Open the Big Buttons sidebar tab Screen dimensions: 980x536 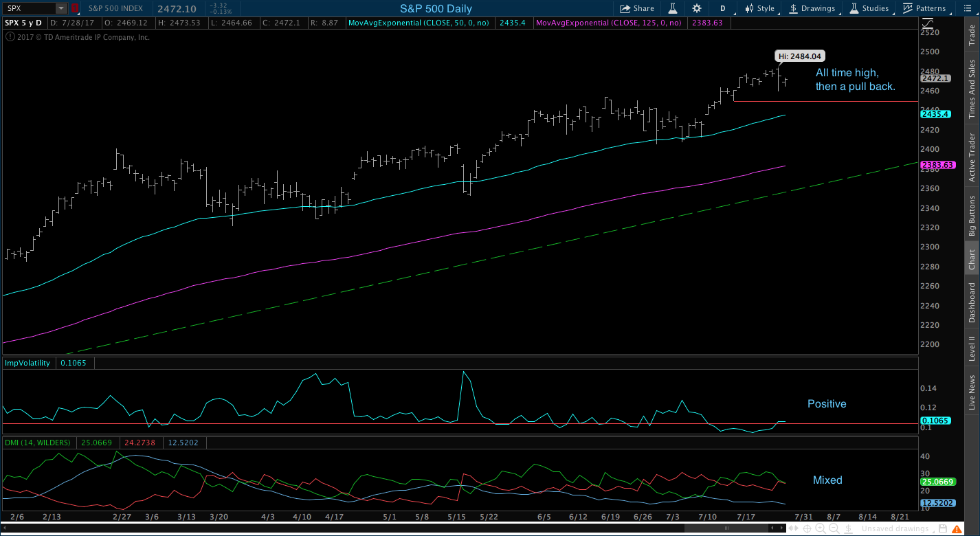point(972,216)
